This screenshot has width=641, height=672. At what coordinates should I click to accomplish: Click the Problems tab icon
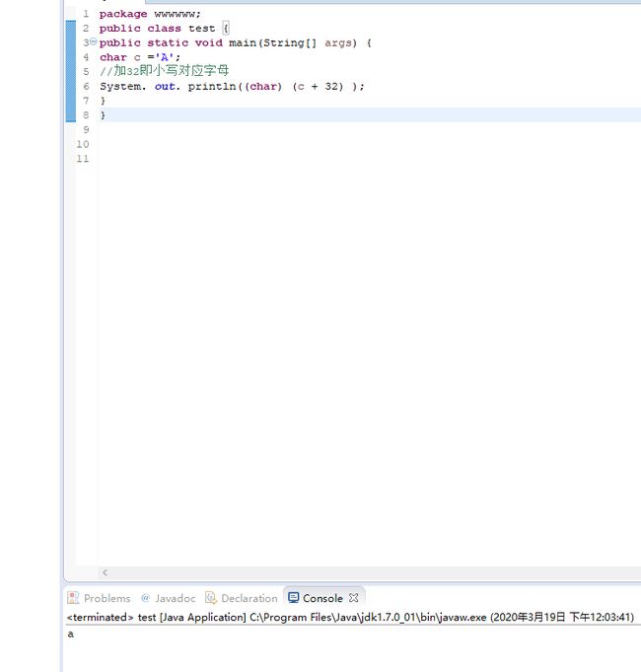(73, 597)
